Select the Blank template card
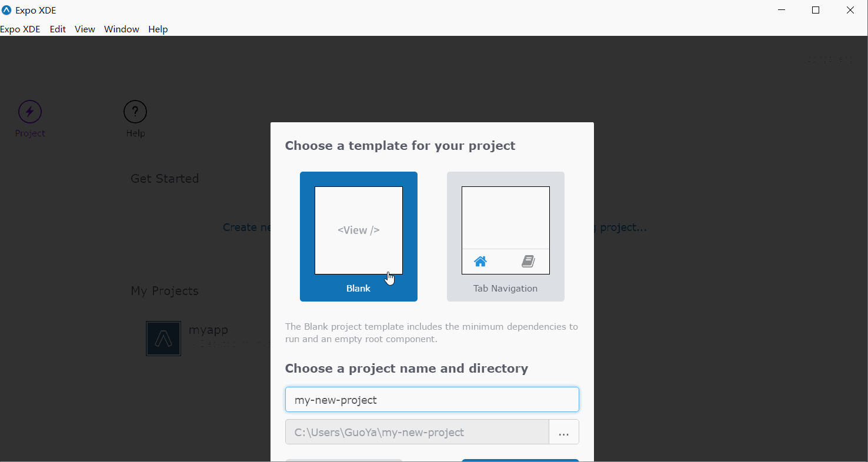 point(359,236)
